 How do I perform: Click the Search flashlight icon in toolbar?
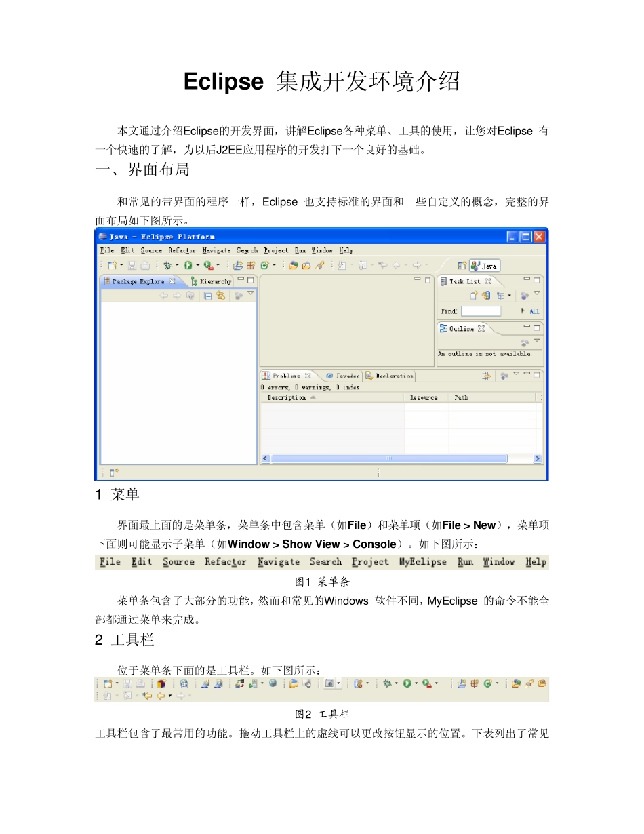(x=319, y=266)
